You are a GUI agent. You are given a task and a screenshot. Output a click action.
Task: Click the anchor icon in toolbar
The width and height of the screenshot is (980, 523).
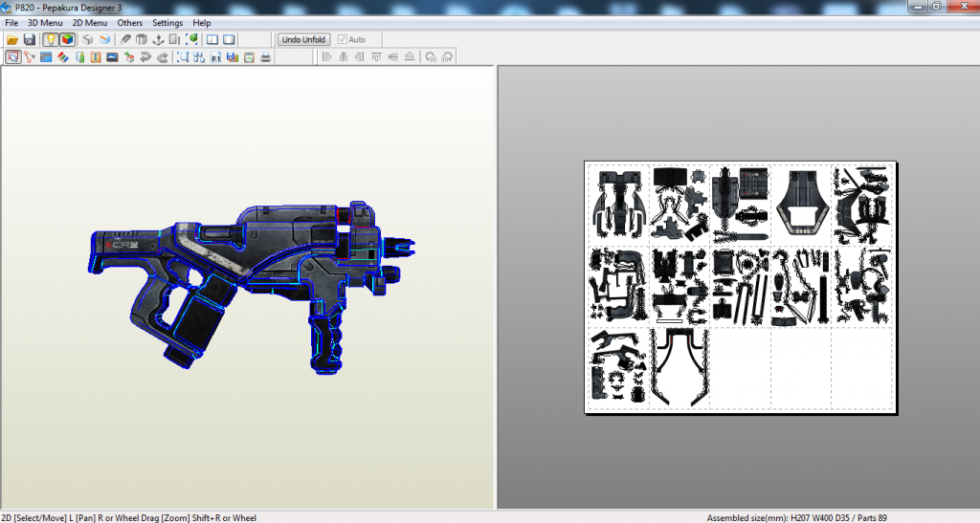click(x=159, y=39)
